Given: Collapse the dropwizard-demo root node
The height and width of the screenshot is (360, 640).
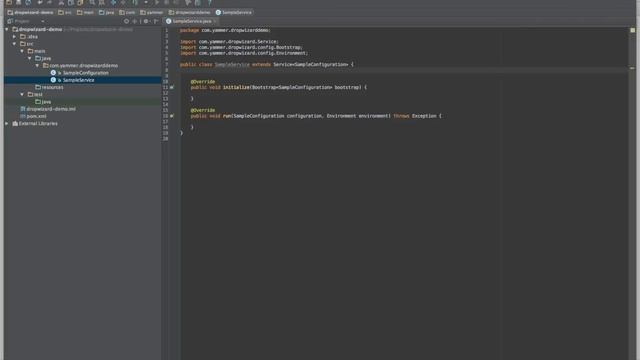Looking at the screenshot, I should coord(7,29).
